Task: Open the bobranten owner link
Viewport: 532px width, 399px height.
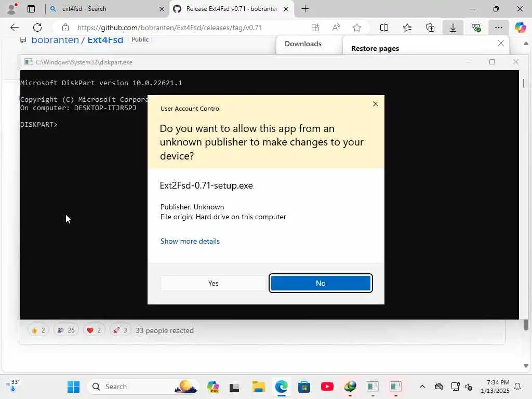Action: pyautogui.click(x=55, y=40)
